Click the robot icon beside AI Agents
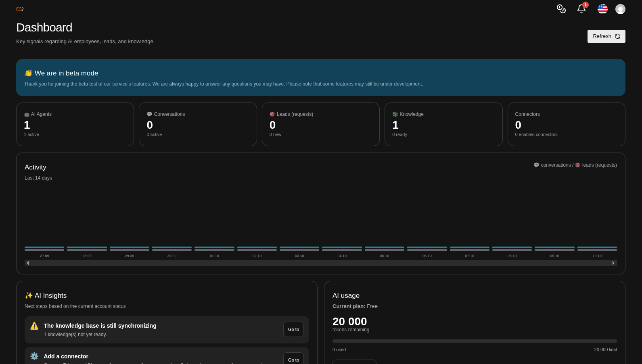Viewport: 642px width, 364px height. pyautogui.click(x=27, y=114)
